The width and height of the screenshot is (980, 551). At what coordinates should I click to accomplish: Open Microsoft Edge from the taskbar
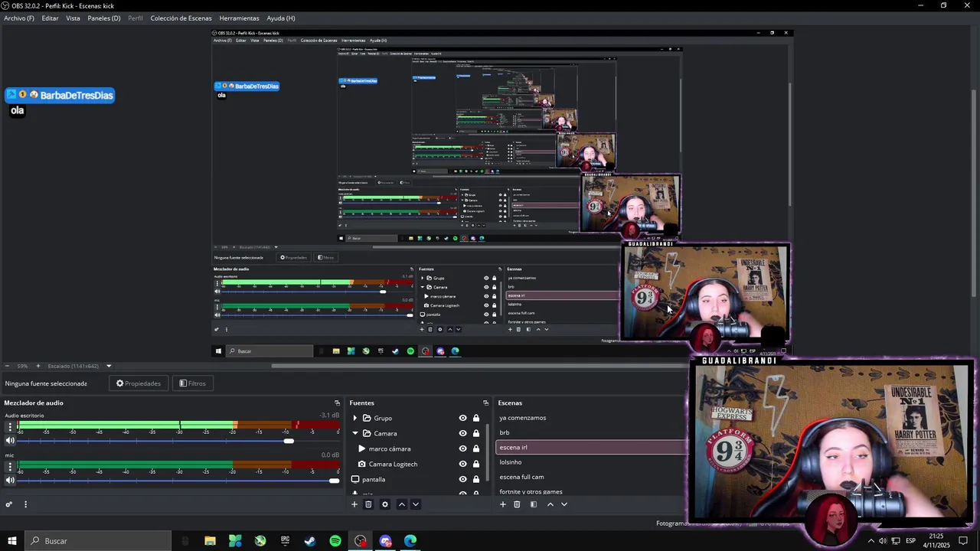pos(410,541)
